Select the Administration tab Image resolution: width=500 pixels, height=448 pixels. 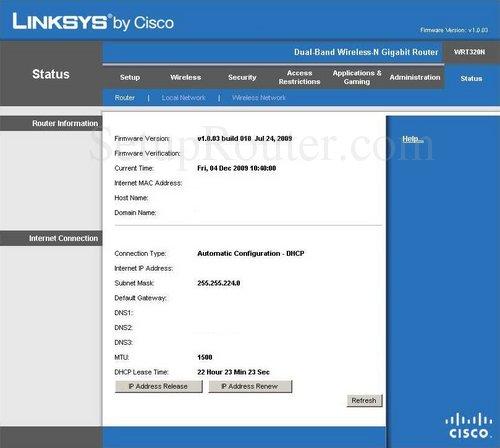tap(415, 77)
